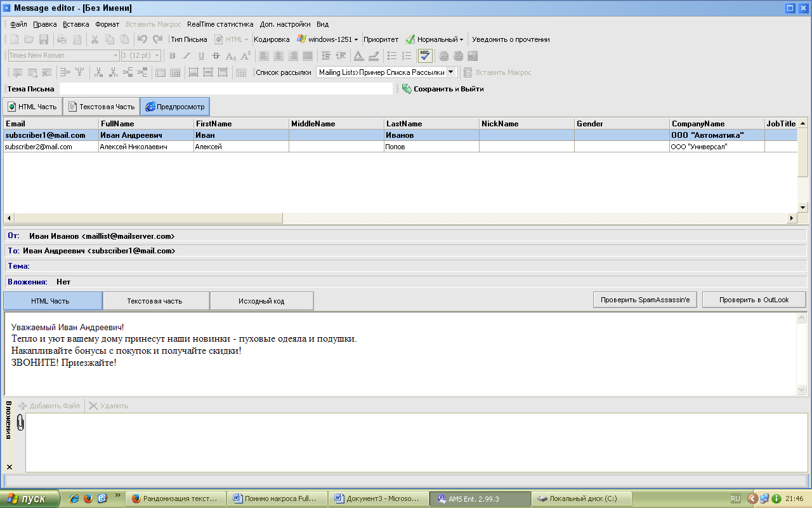Click the CompanyName column header
Image resolution: width=812 pixels, height=508 pixels.
(717, 124)
